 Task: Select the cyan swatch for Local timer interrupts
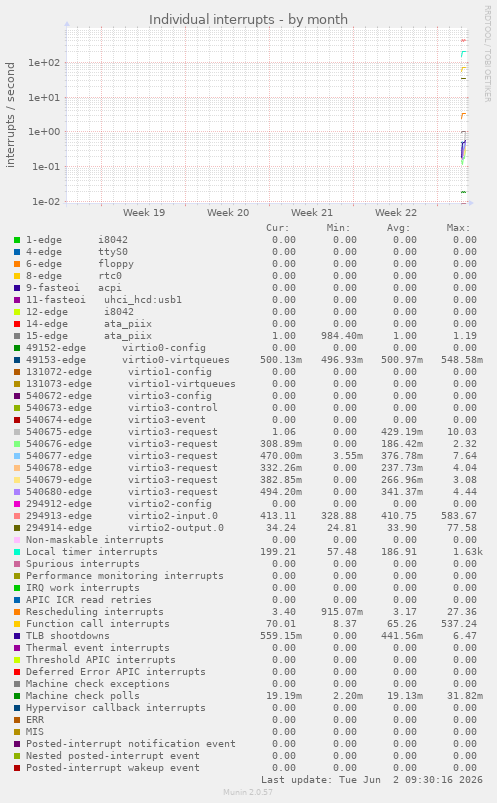pyautogui.click(x=17, y=552)
